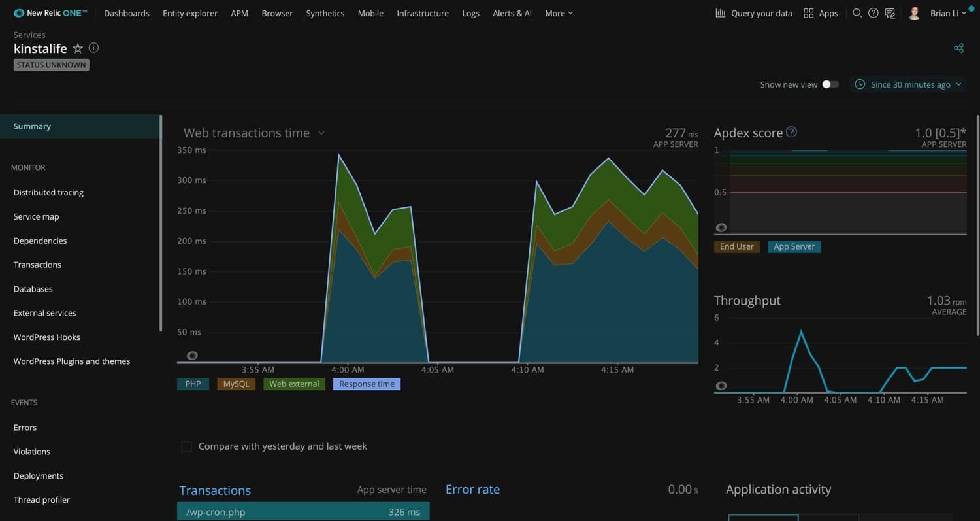
Task: Open WordPress Hooks
Action: click(x=46, y=337)
